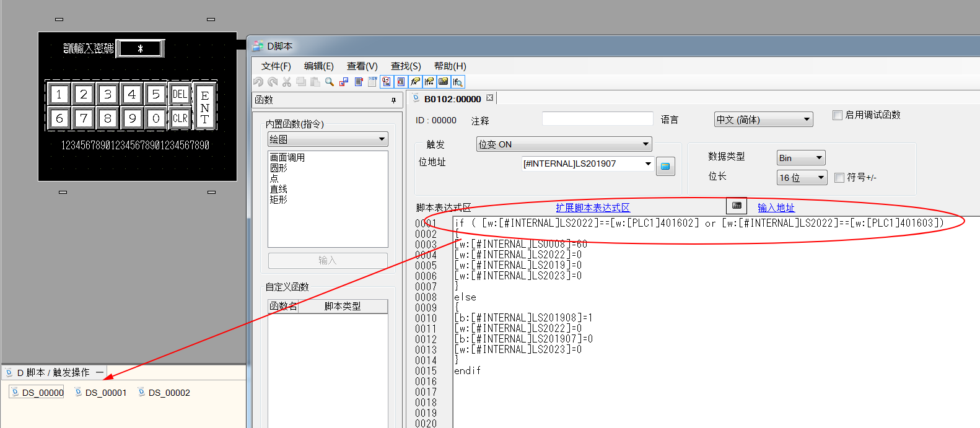Click the NEW script toolbar icon
Image resolution: width=980 pixels, height=428 pixels.
pyautogui.click(x=372, y=82)
